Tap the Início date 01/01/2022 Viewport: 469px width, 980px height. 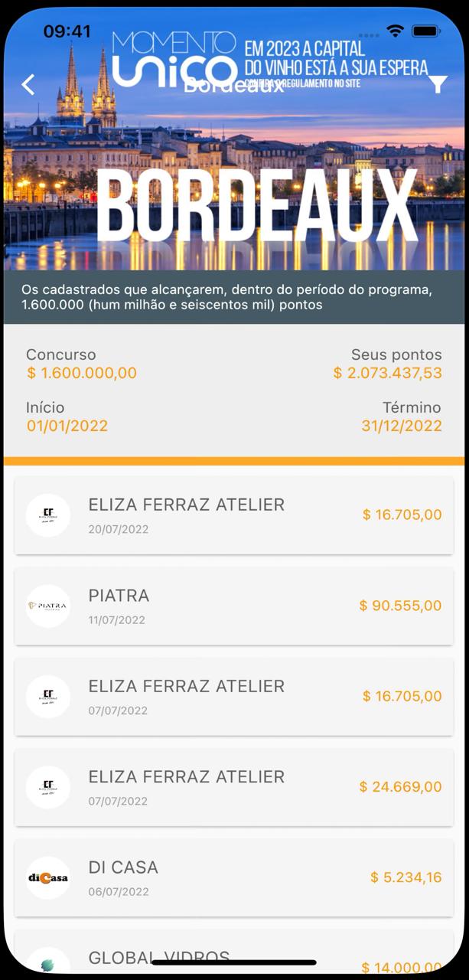[67, 426]
